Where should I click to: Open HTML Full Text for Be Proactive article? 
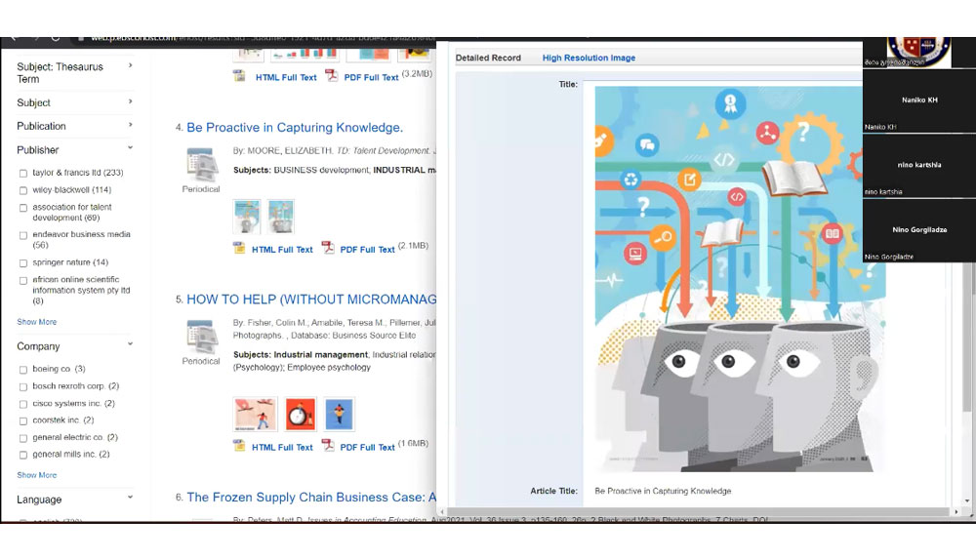tap(282, 250)
